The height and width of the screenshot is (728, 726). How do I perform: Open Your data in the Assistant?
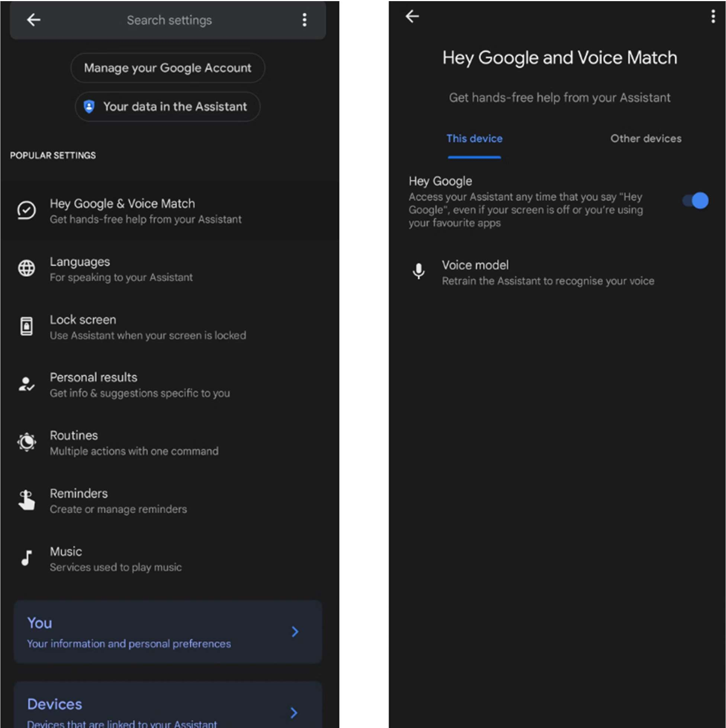[168, 107]
